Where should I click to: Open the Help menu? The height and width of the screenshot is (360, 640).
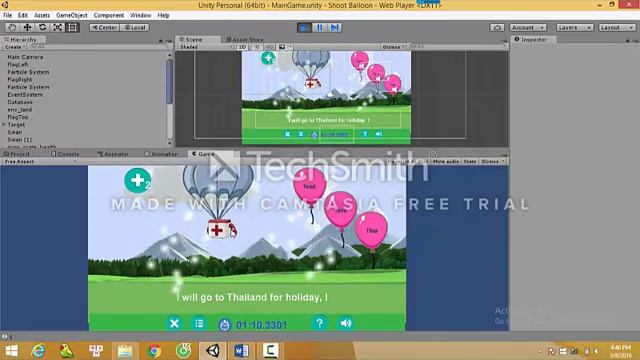coord(163,15)
